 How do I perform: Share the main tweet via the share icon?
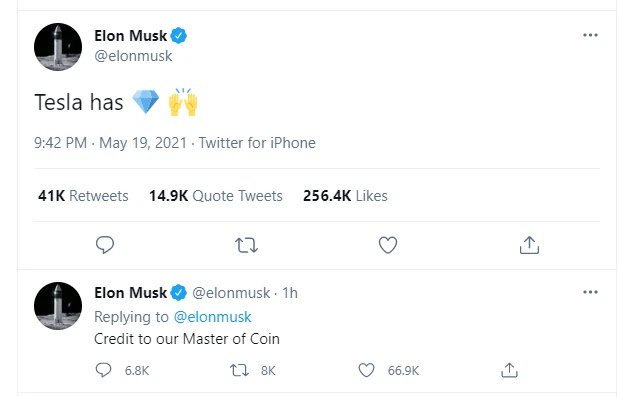click(529, 245)
